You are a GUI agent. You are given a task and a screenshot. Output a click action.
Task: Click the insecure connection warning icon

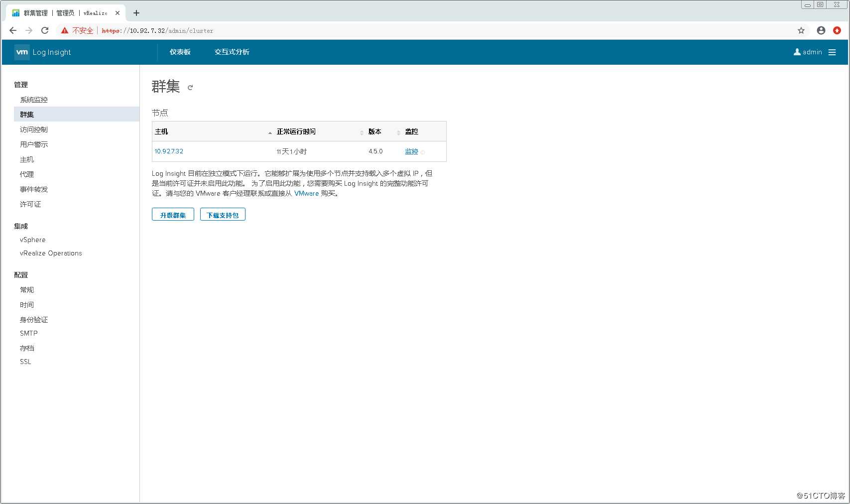tap(65, 30)
